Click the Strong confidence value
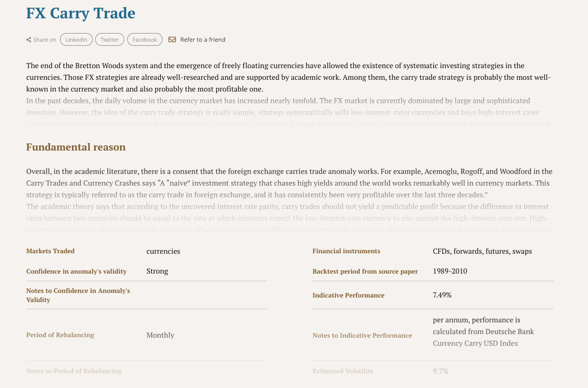 157,271
